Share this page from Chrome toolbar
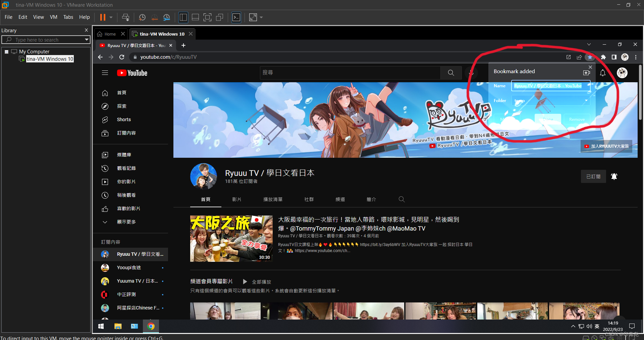The image size is (644, 340). coord(579,57)
